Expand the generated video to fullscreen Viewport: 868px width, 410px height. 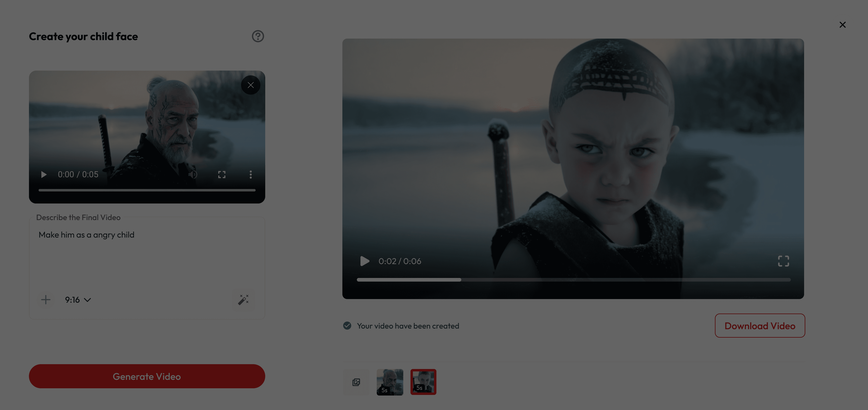point(783,261)
